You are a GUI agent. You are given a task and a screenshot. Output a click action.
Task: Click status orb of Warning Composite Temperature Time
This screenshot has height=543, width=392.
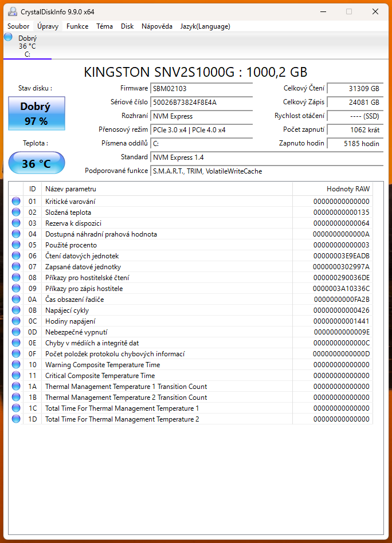(16, 364)
